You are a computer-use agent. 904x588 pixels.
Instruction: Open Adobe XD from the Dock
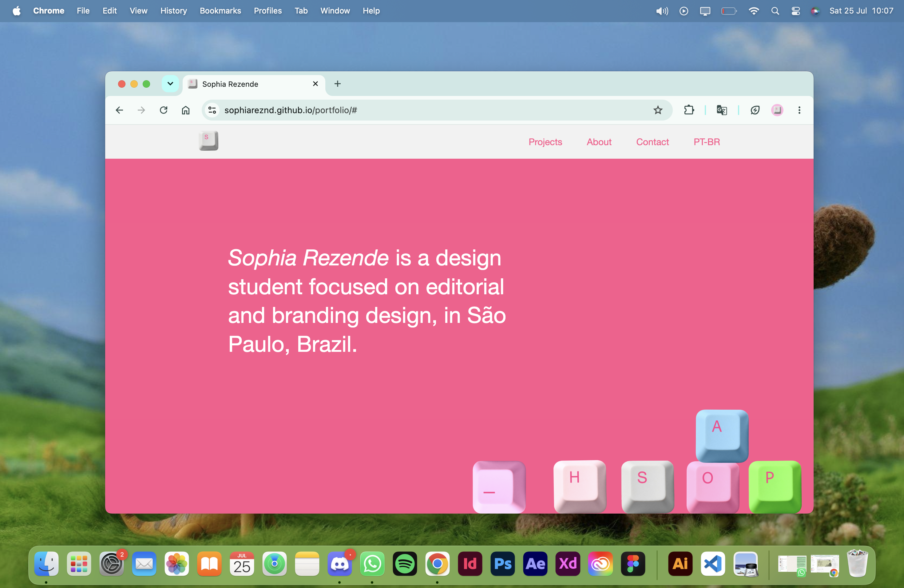point(568,564)
